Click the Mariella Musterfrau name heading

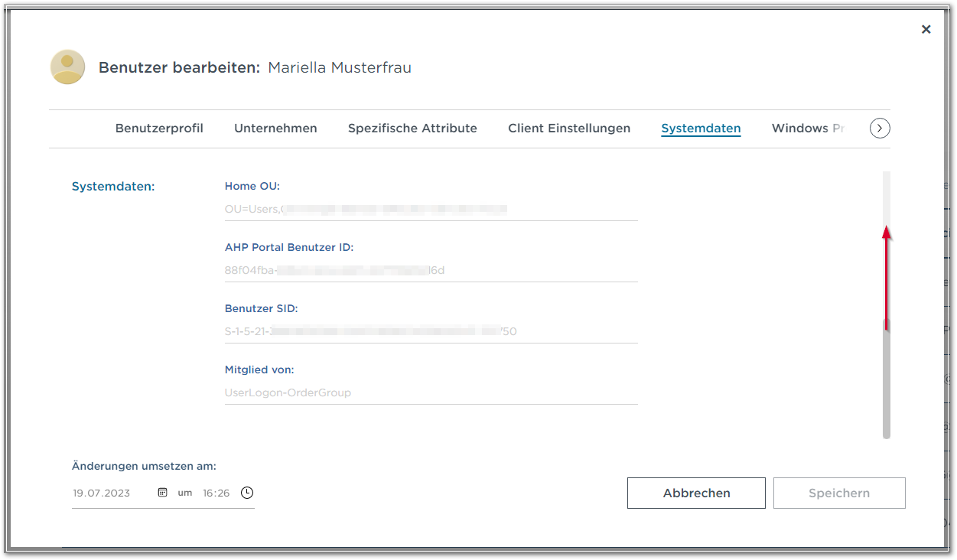click(x=340, y=67)
